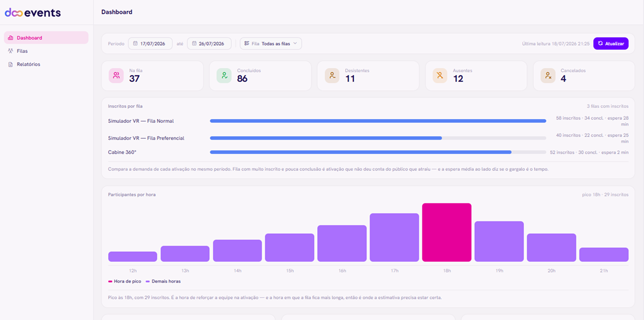Click the start date field 17/07/2026

[x=150, y=44]
